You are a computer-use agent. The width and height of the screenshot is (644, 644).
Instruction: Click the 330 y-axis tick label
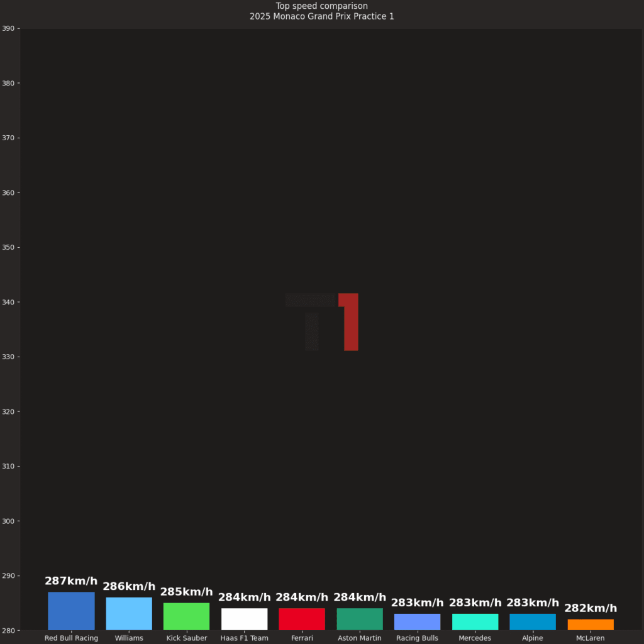click(8, 357)
